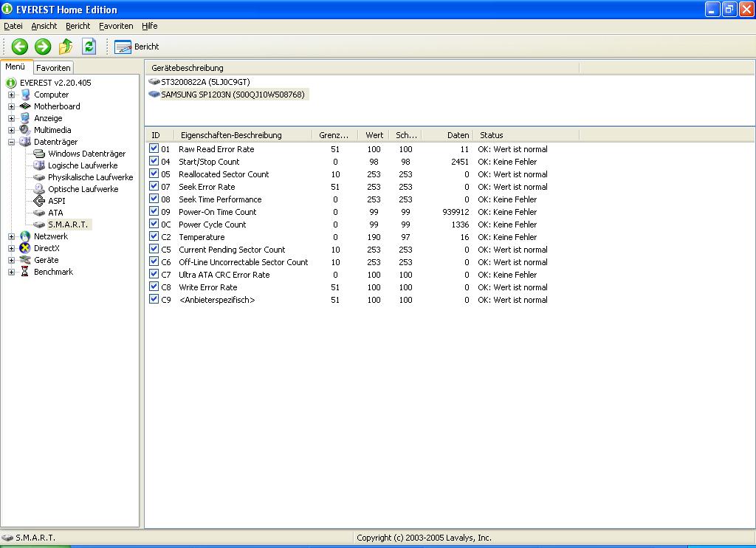Click the folder Up level icon
This screenshot has width=756, height=548.
pyautogui.click(x=66, y=47)
